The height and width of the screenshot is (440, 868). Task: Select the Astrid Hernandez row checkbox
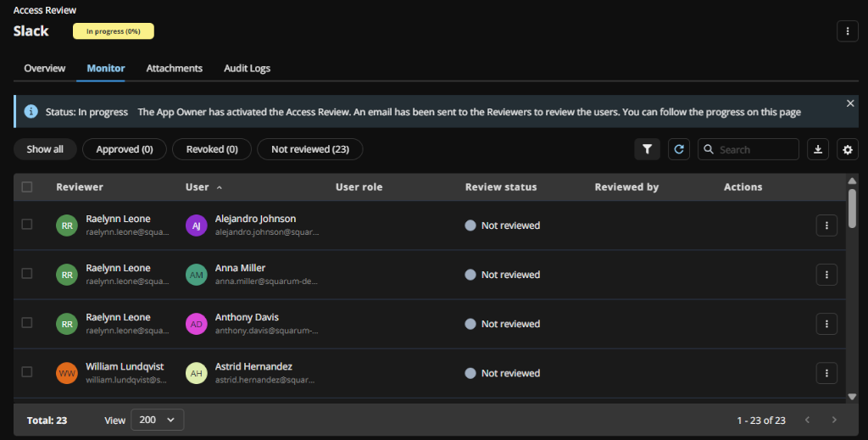pos(27,372)
